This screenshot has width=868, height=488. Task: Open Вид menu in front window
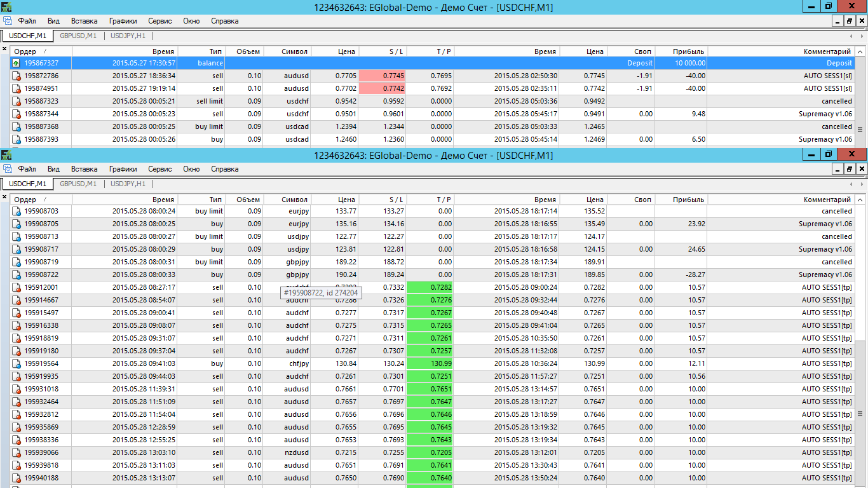pyautogui.click(x=53, y=169)
